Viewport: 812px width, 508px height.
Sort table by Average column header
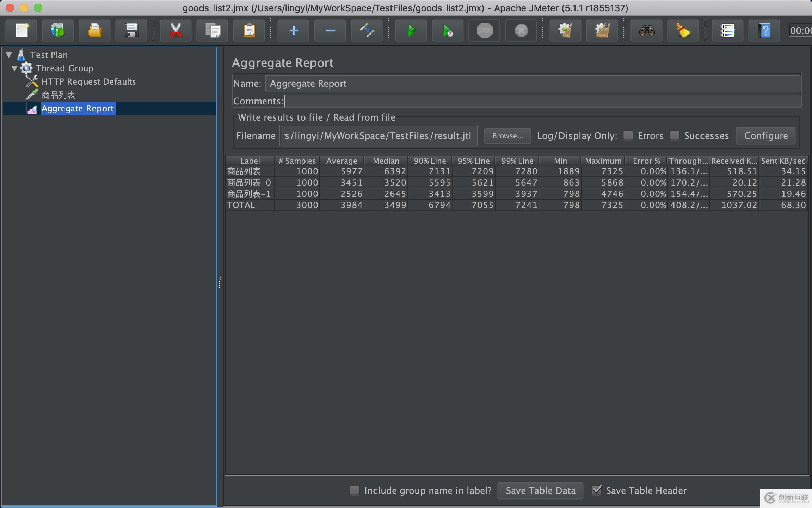342,161
